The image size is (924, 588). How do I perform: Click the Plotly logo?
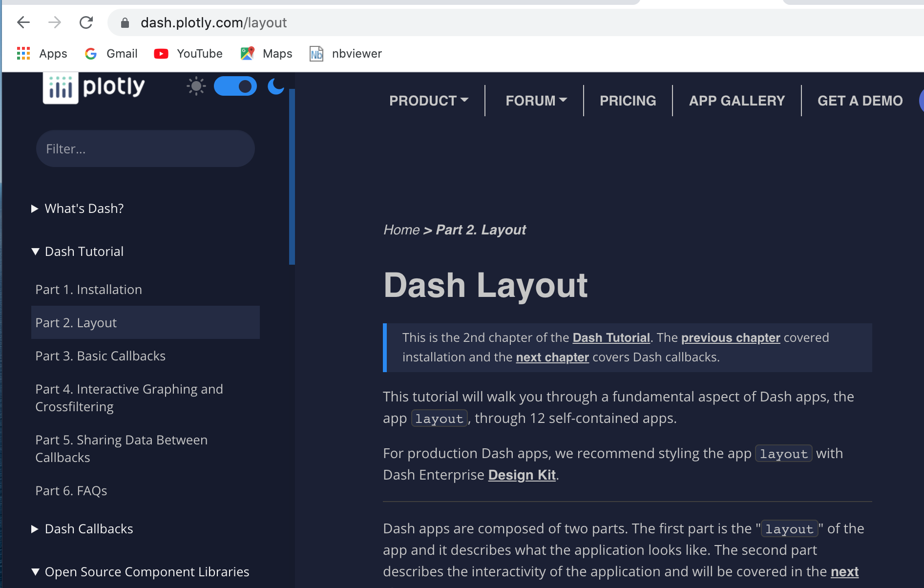point(94,88)
